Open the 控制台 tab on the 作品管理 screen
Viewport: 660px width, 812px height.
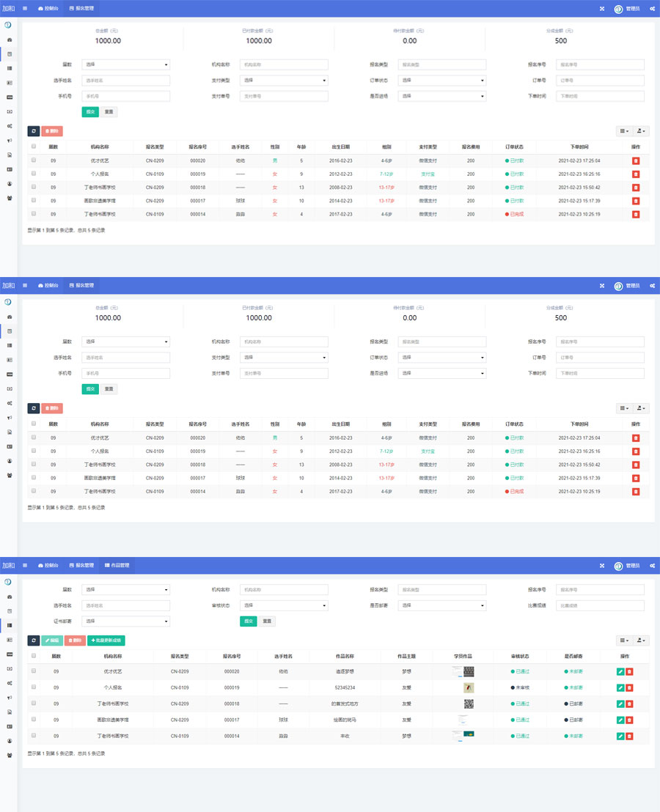48,566
